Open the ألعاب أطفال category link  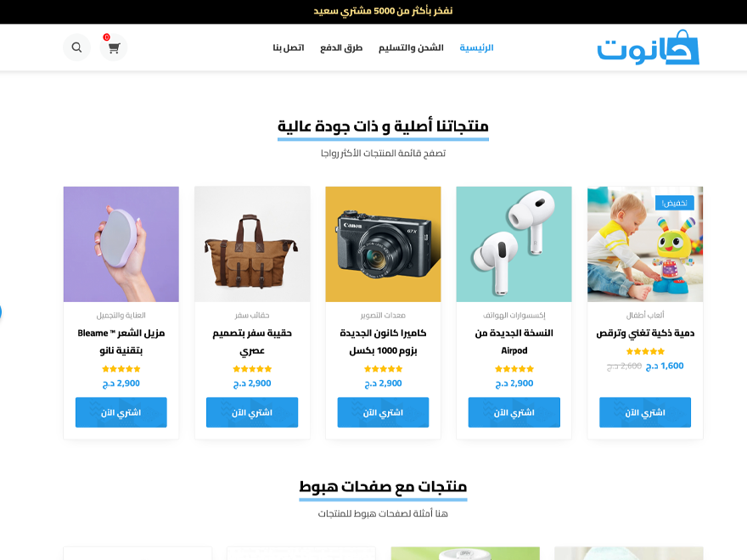(645, 316)
